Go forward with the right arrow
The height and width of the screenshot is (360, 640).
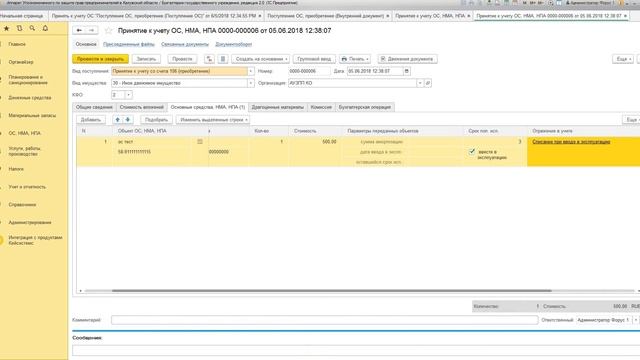pos(92,30)
